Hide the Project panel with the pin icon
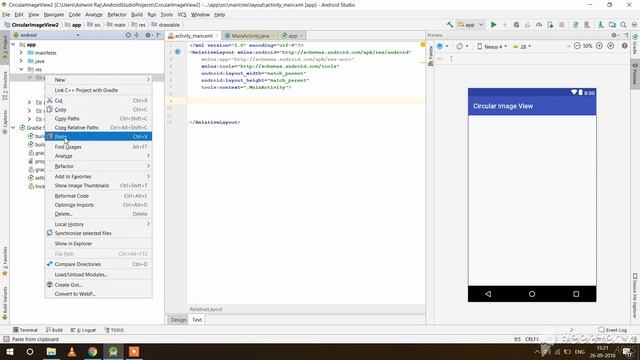The image size is (640, 360). (x=159, y=35)
